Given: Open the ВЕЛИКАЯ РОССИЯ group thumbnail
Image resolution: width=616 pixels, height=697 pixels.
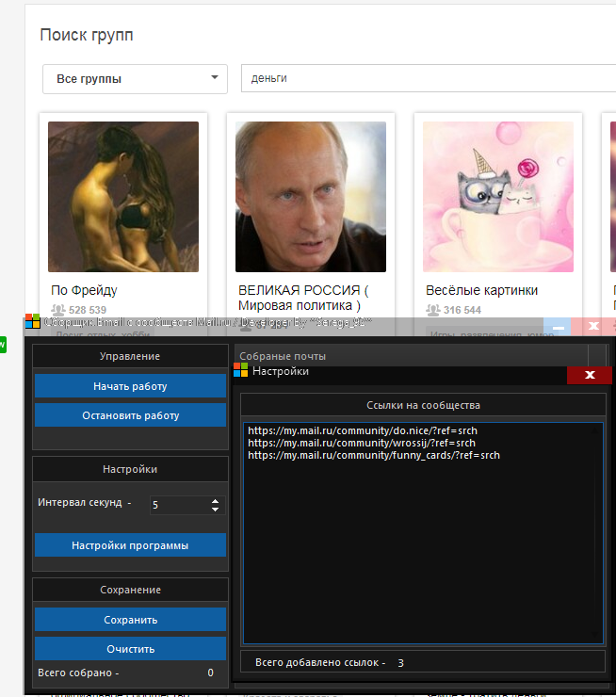Looking at the screenshot, I should [x=311, y=197].
